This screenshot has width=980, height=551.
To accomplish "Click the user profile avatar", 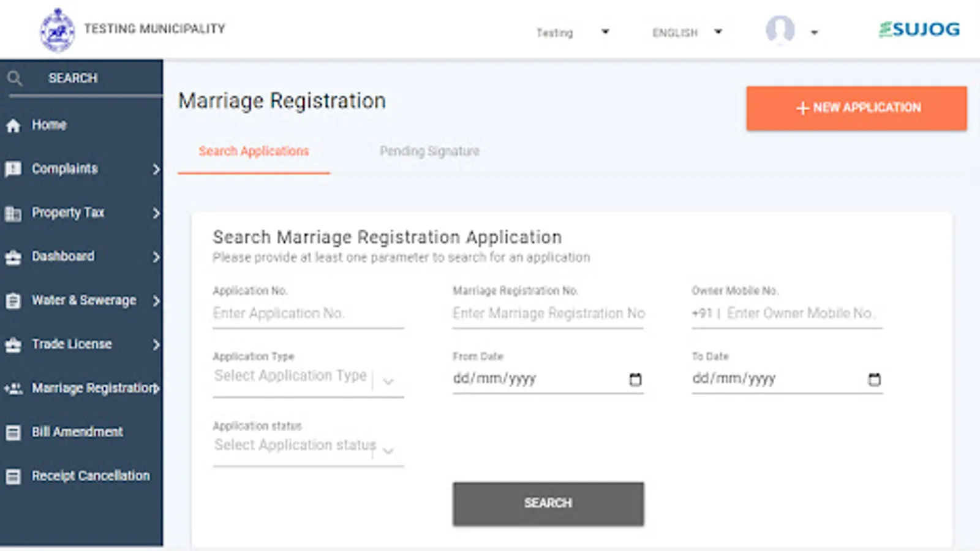I will coord(780,29).
